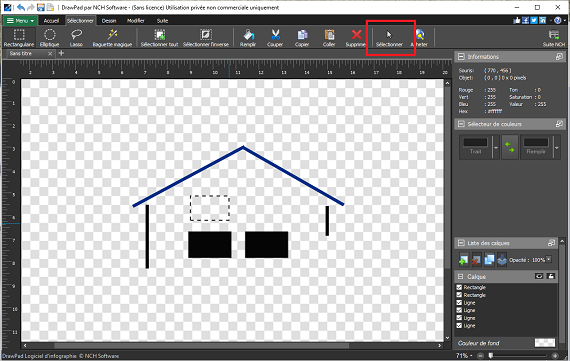Click the Couleur de fond swatch
The image size is (570, 361).
pos(545,343)
